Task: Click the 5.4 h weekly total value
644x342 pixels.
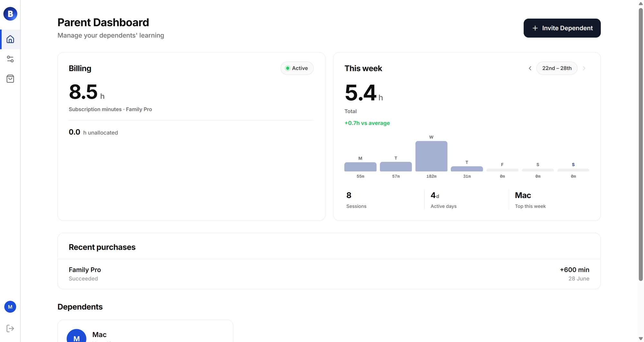Action: coord(364,93)
